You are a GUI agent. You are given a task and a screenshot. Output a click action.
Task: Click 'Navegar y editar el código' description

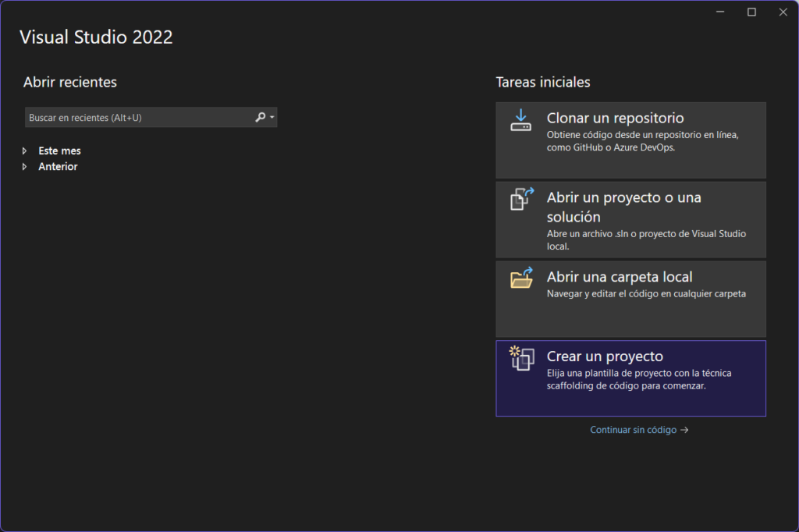[x=646, y=293]
